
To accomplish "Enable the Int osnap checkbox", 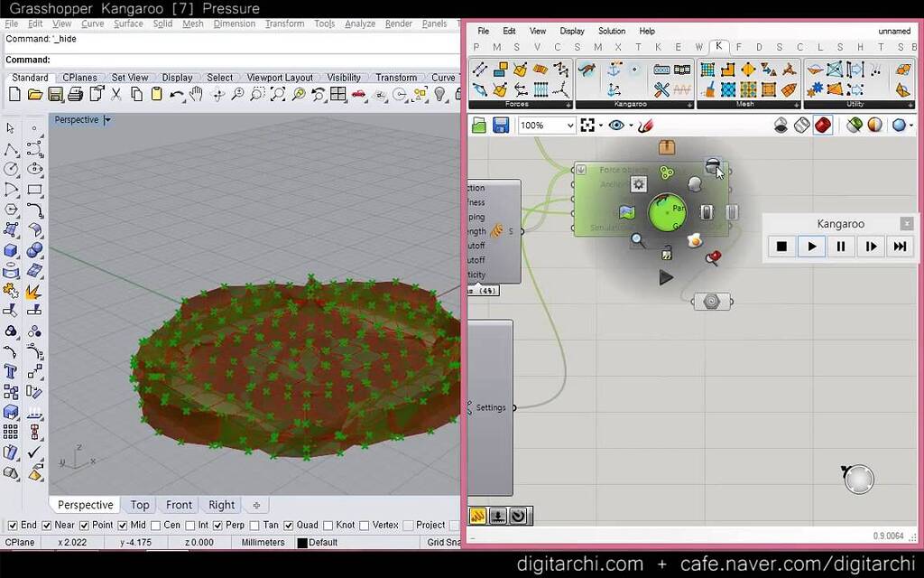I will click(190, 525).
